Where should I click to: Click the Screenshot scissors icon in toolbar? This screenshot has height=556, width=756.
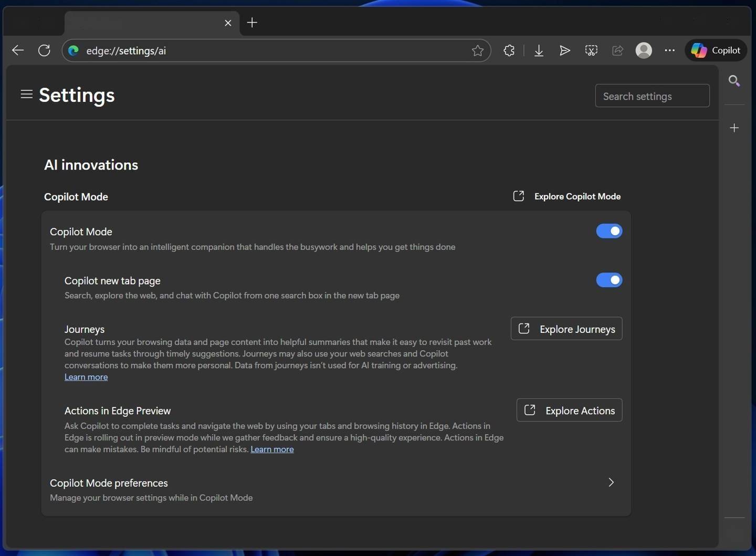[x=591, y=50]
